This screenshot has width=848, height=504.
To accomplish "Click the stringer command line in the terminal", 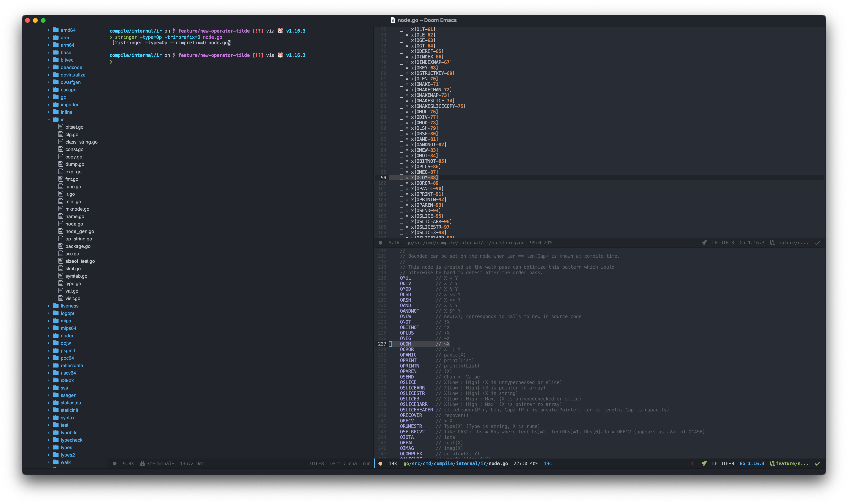I will [x=169, y=37].
